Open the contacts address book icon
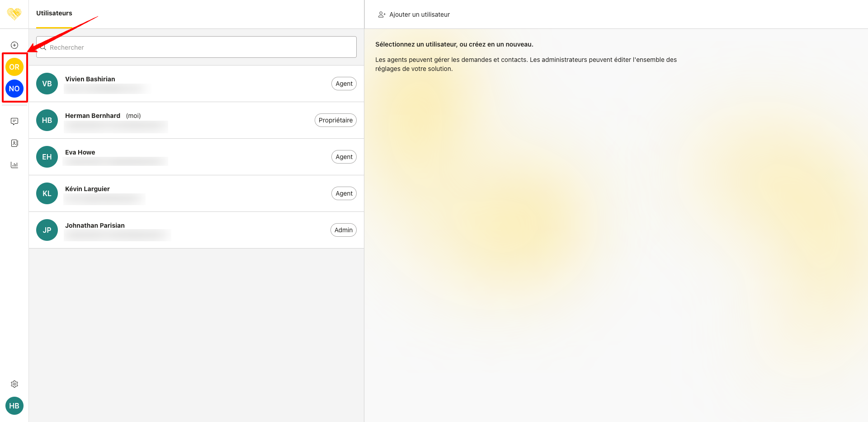This screenshot has height=422, width=868. 14,143
